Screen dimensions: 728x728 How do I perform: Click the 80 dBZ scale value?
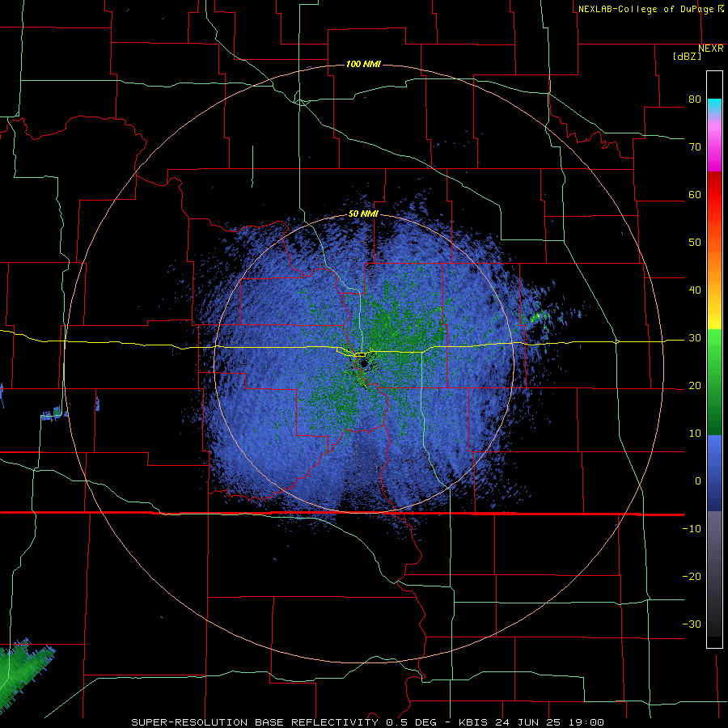[x=695, y=99]
